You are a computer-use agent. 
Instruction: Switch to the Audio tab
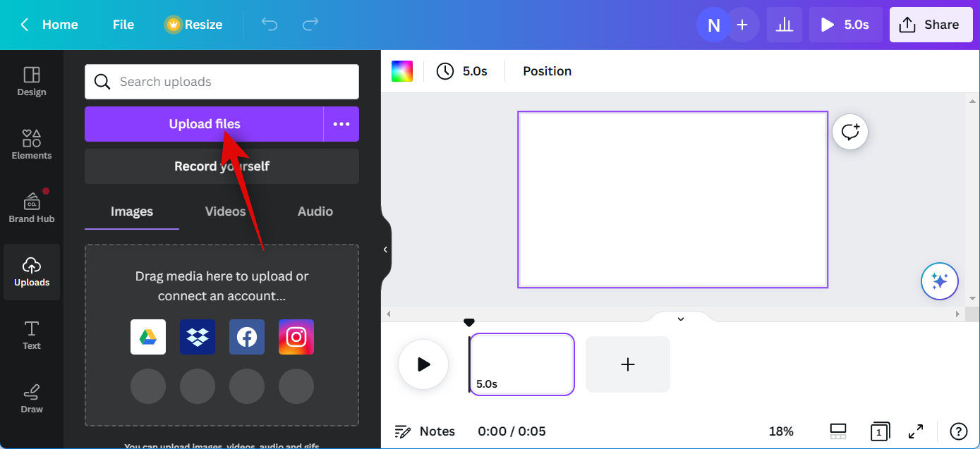click(315, 211)
